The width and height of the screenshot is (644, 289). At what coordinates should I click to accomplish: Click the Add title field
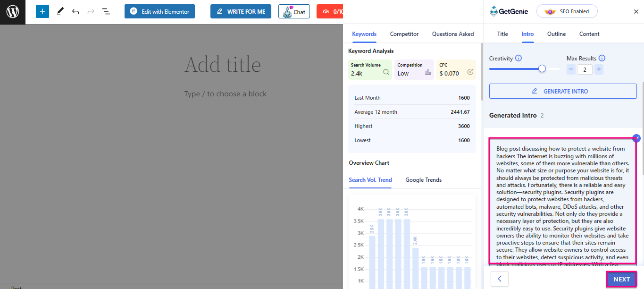(x=223, y=65)
